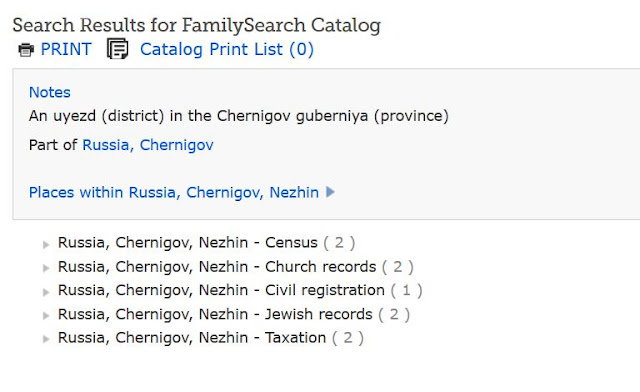Expand the Civil registration triangle

pyautogui.click(x=46, y=292)
